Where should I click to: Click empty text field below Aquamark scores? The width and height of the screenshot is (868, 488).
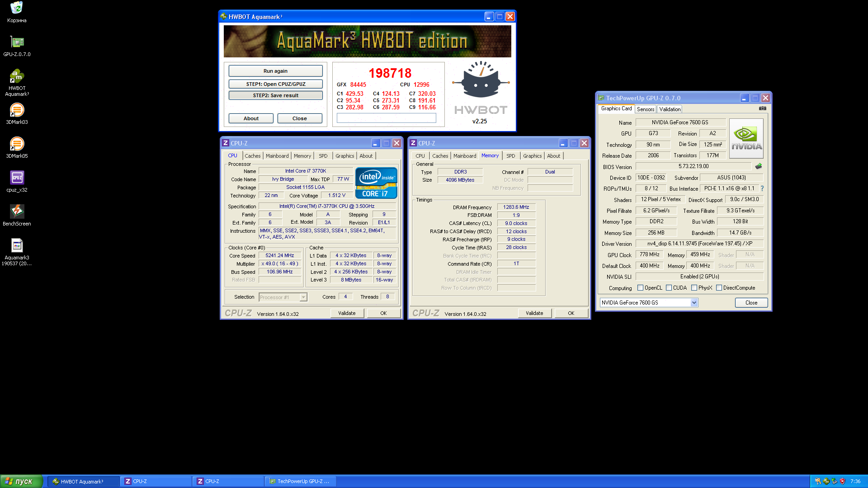pos(387,118)
